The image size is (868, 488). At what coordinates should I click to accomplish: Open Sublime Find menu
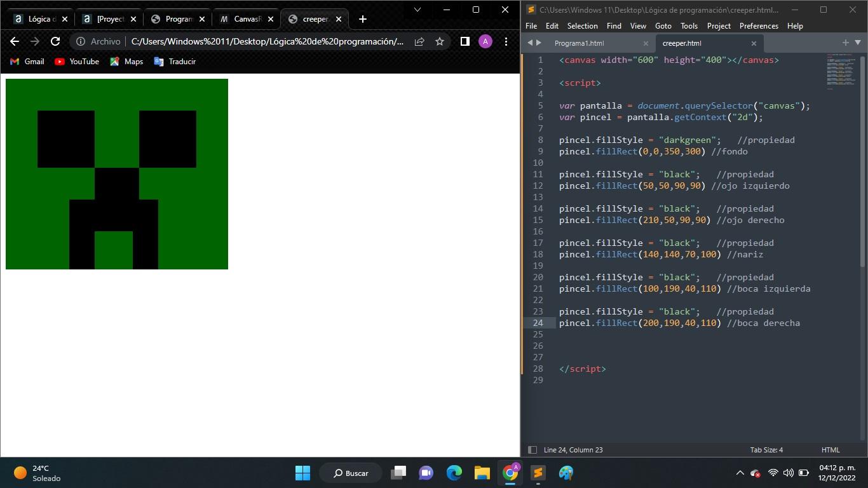[614, 26]
